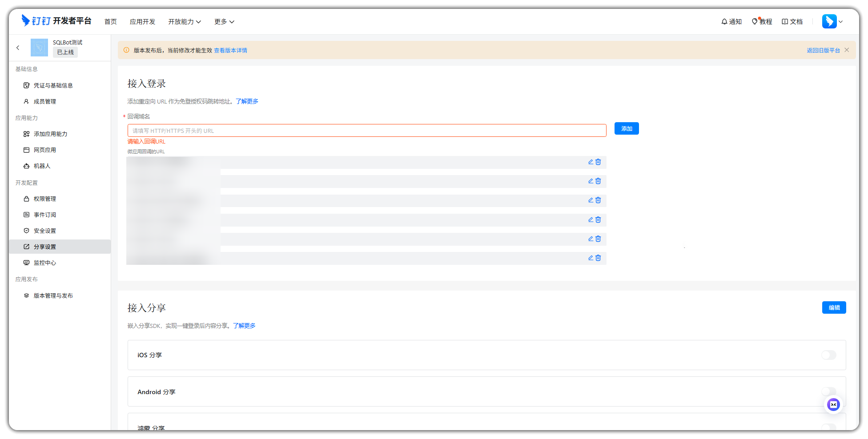Image resolution: width=868 pixels, height=439 pixels.
Task: Click the notification bell icon
Action: click(x=724, y=22)
